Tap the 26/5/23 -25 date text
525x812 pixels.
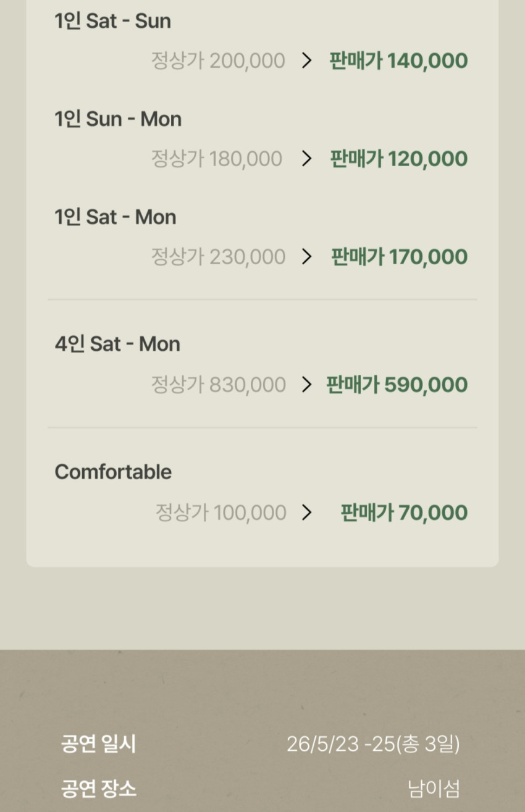(372, 744)
